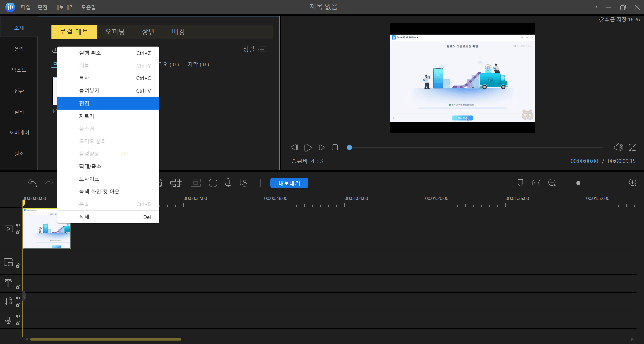Click the voiceover microphone toolbar icon
The width and height of the screenshot is (644, 344).
pos(228,183)
